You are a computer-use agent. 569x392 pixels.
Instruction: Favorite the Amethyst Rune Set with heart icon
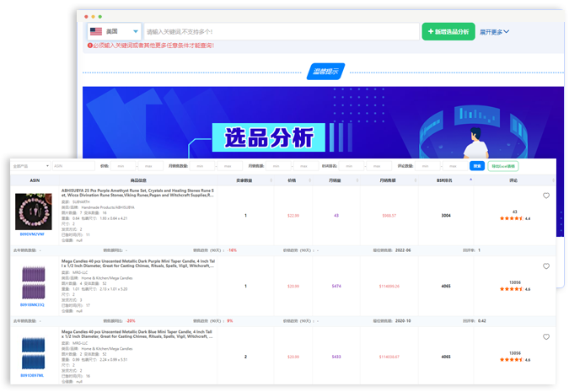[546, 196]
